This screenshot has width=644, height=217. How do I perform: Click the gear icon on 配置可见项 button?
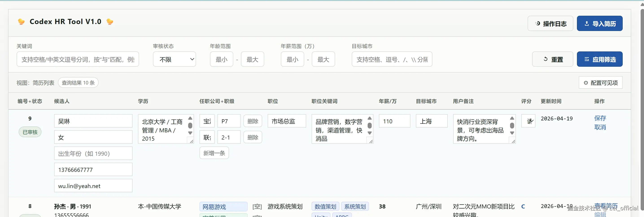tap(586, 82)
